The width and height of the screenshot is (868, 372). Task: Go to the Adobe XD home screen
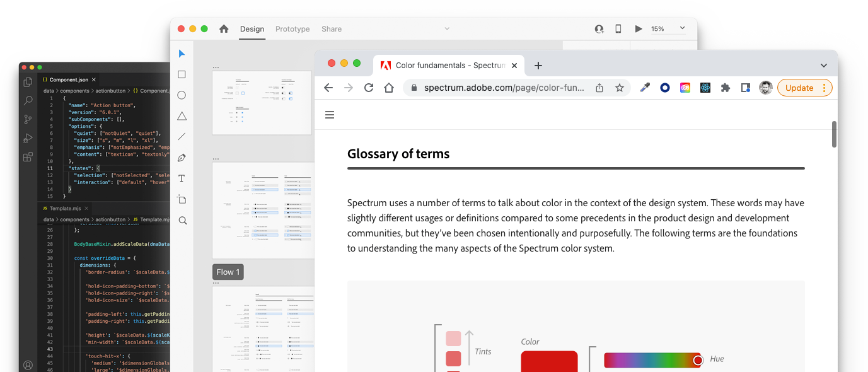(224, 29)
